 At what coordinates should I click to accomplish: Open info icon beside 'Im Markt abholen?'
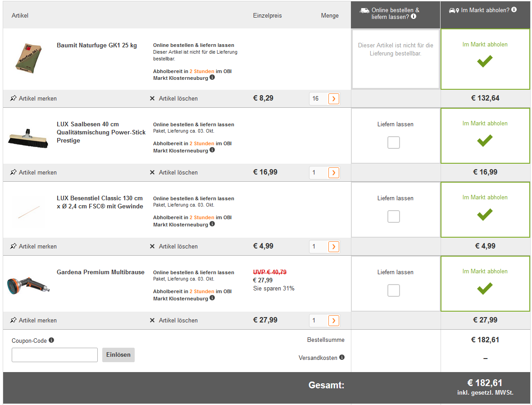tap(514, 9)
